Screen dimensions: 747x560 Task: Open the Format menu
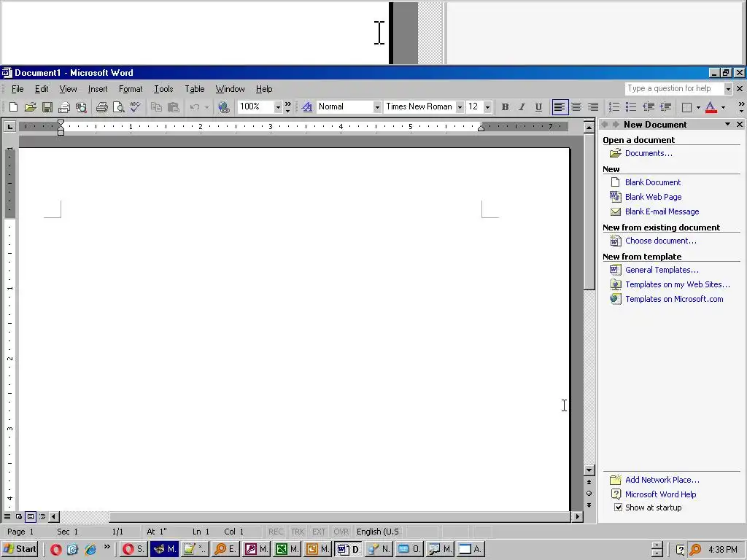point(131,89)
